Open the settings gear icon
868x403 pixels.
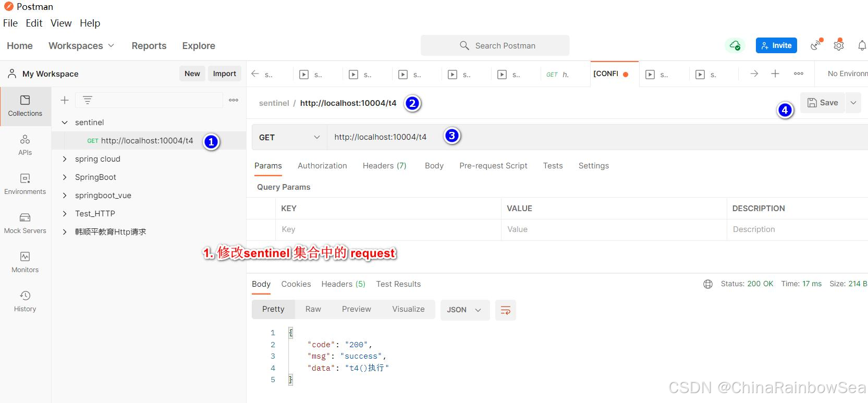pyautogui.click(x=839, y=45)
